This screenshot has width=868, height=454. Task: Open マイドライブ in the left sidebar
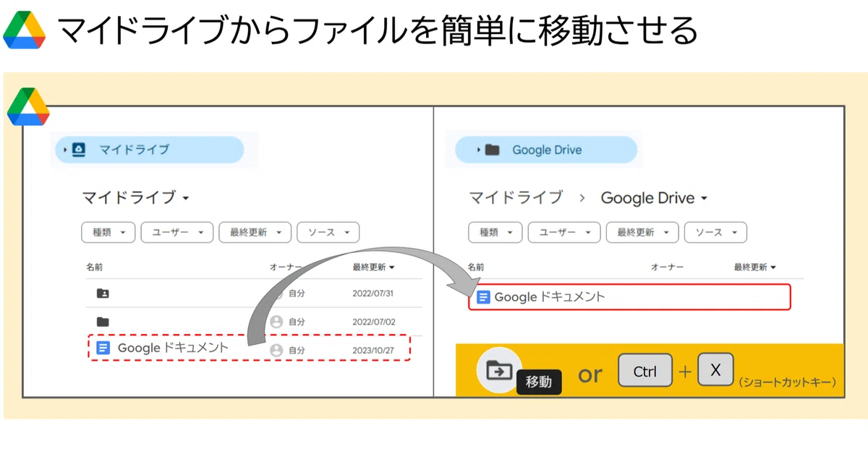point(150,150)
